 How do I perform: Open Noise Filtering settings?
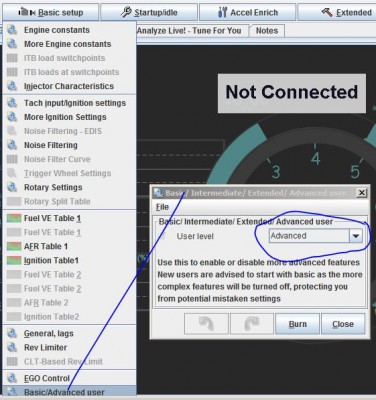point(69,145)
